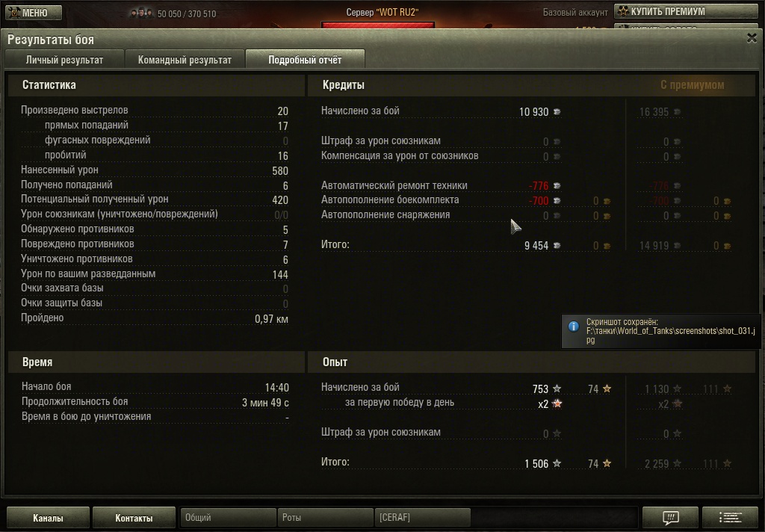The width and height of the screenshot is (765, 532).
Task: Click the chat bubble notification icon
Action: (670, 517)
